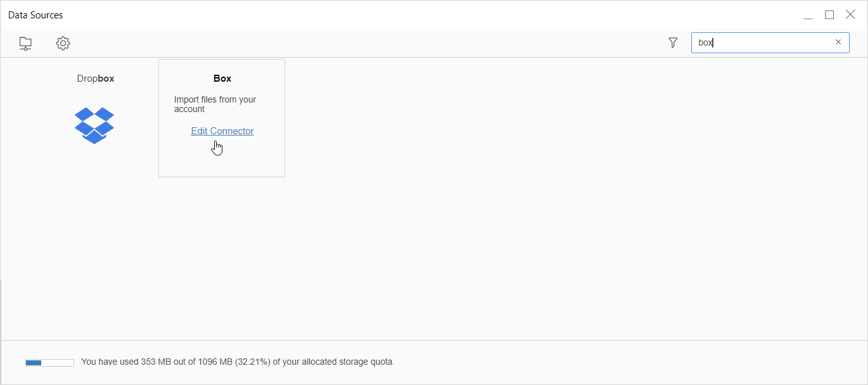Screen dimensions: 868x385
Task: Click the storage quota usage text
Action: [238, 362]
